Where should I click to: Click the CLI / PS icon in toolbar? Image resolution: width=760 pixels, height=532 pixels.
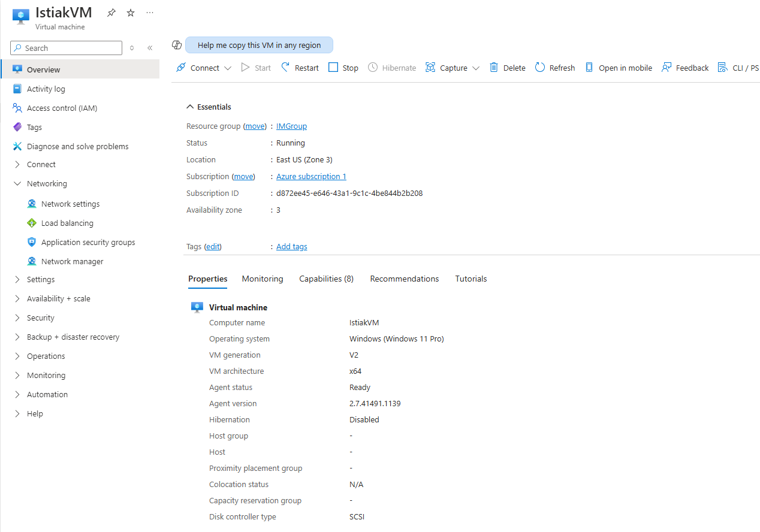coord(722,68)
